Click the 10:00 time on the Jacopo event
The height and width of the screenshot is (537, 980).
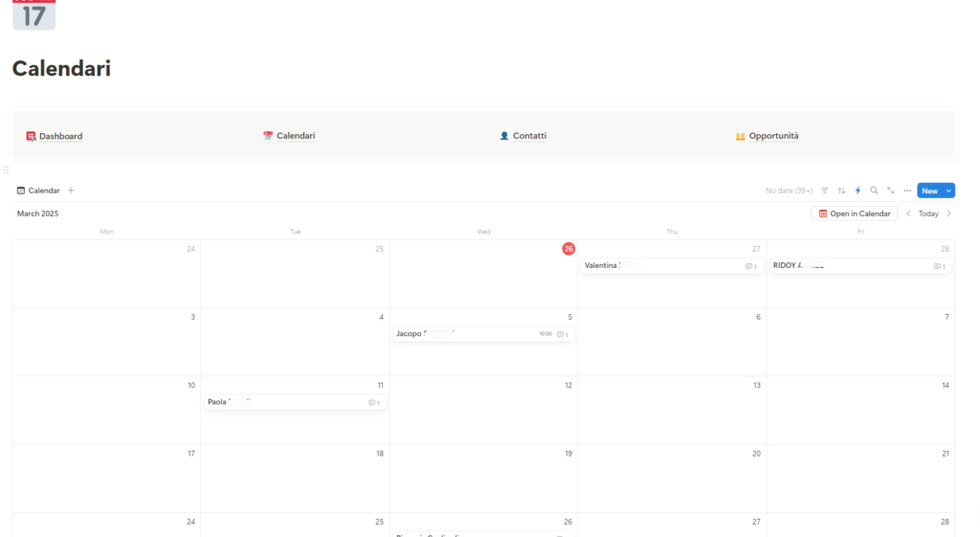pyautogui.click(x=545, y=334)
